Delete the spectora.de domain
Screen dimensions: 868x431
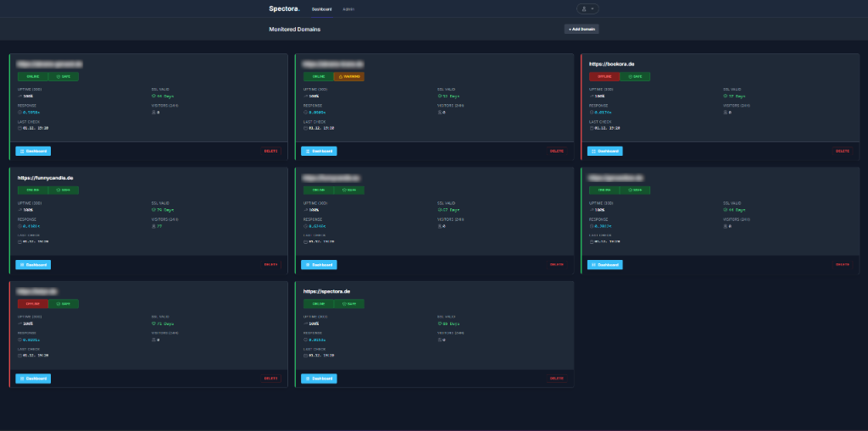pyautogui.click(x=556, y=378)
